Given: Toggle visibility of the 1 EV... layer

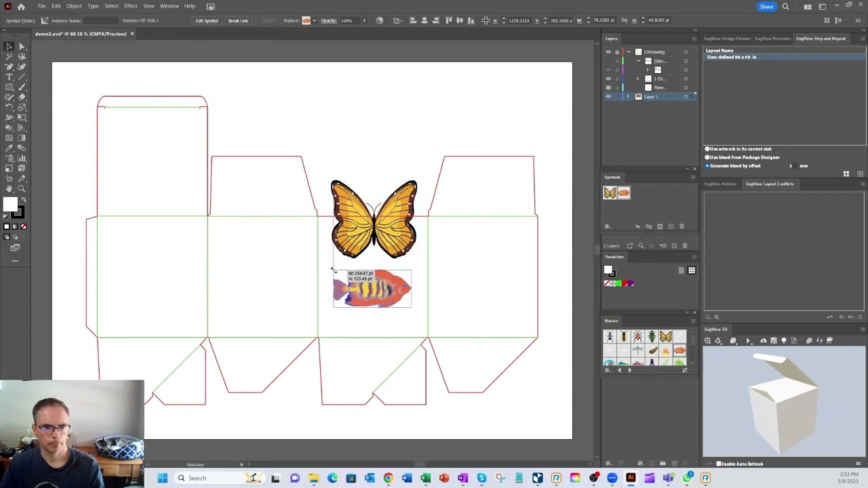Looking at the screenshot, I should (608, 79).
